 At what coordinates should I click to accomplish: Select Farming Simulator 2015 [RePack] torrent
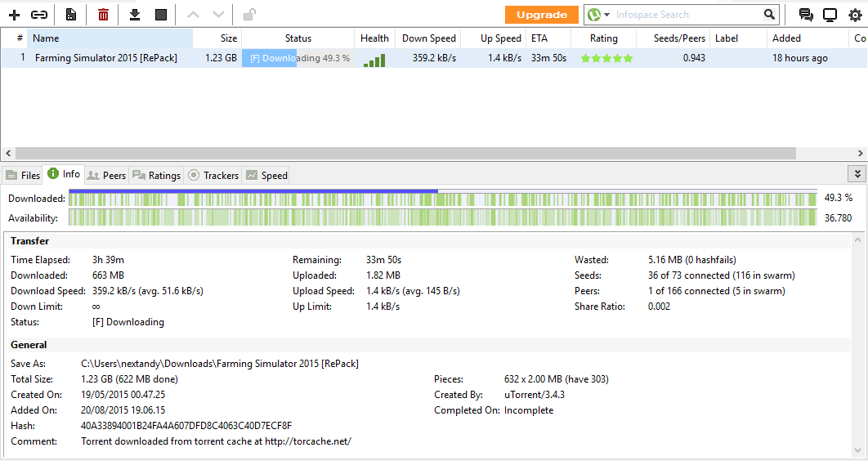pos(105,58)
